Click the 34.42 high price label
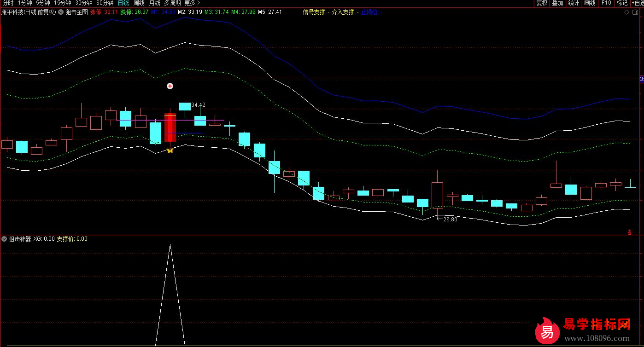 click(199, 105)
